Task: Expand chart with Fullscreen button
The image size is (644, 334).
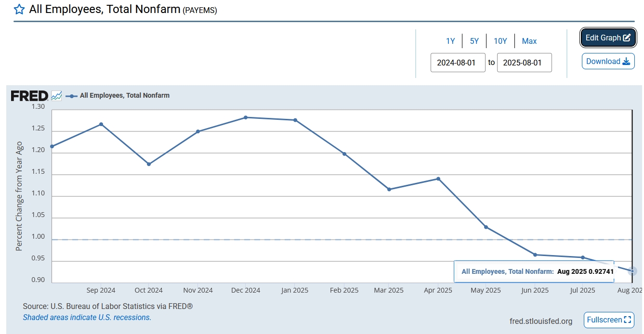Action: 609,320
